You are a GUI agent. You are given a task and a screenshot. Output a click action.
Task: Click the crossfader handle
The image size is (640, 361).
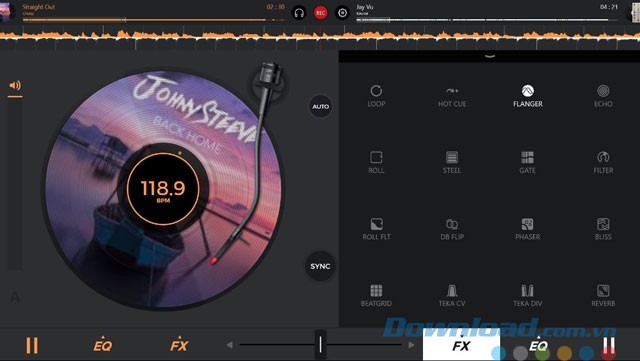point(320,345)
